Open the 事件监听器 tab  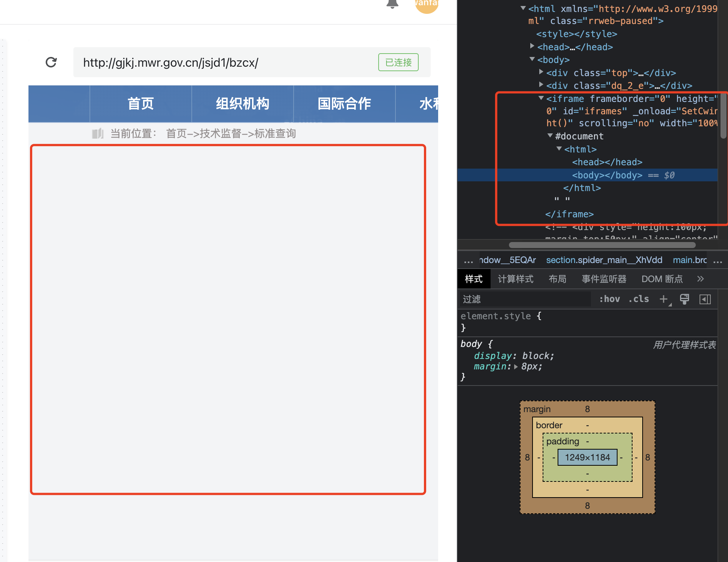(x=604, y=279)
